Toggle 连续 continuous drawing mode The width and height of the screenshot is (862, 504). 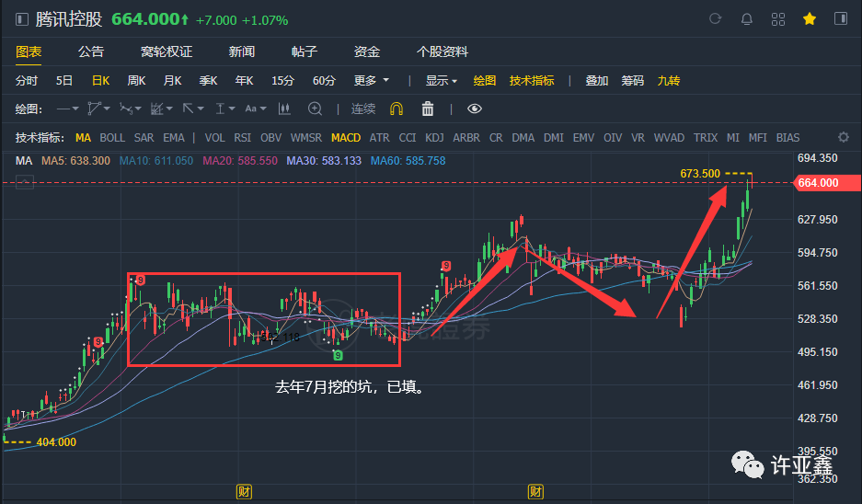click(363, 109)
